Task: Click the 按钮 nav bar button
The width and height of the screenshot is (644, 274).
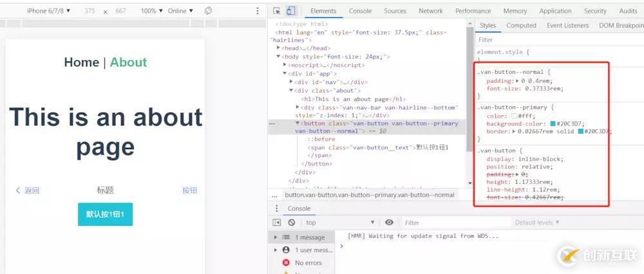Action: coord(190,190)
